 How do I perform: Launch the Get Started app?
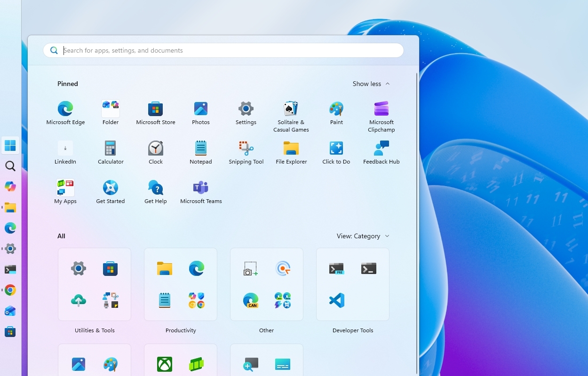click(111, 192)
